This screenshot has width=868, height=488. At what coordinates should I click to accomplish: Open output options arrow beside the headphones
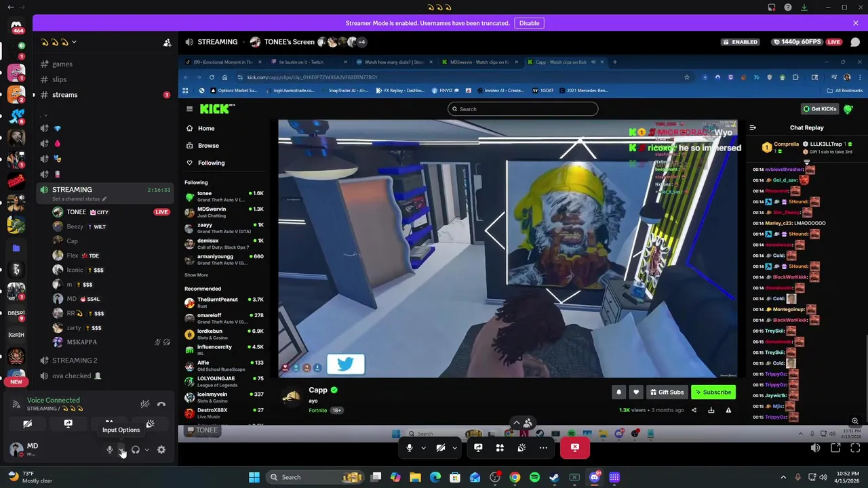click(x=146, y=449)
